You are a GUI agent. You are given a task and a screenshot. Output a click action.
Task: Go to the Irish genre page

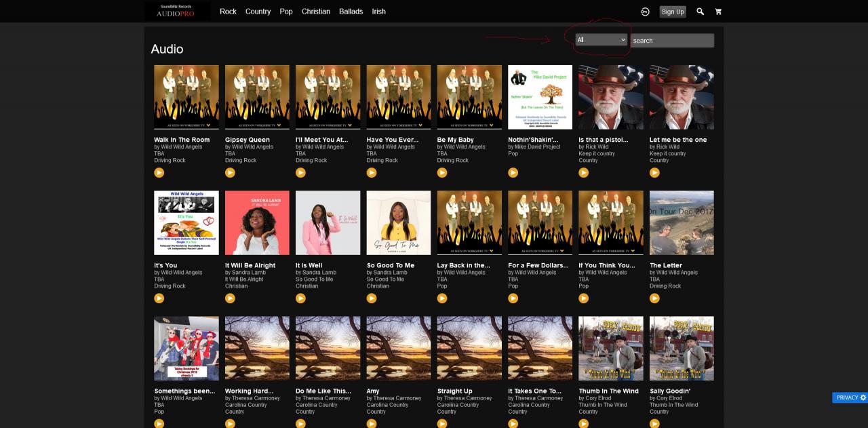(378, 12)
